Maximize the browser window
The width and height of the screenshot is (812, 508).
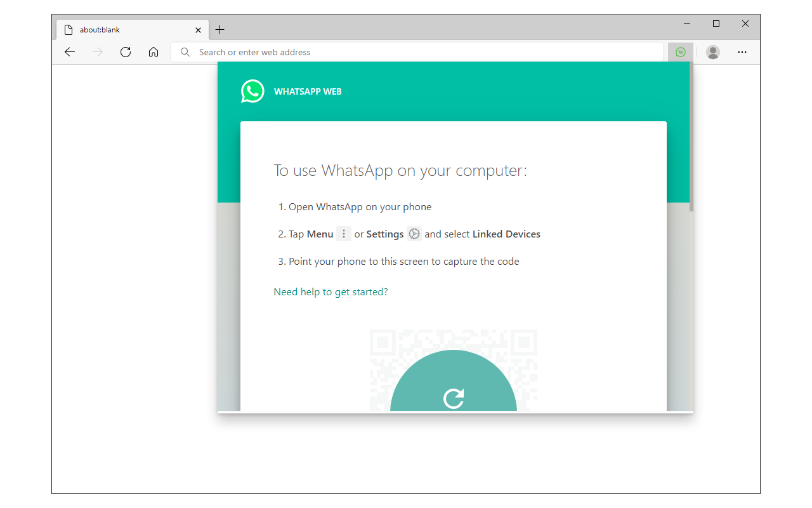tap(716, 23)
